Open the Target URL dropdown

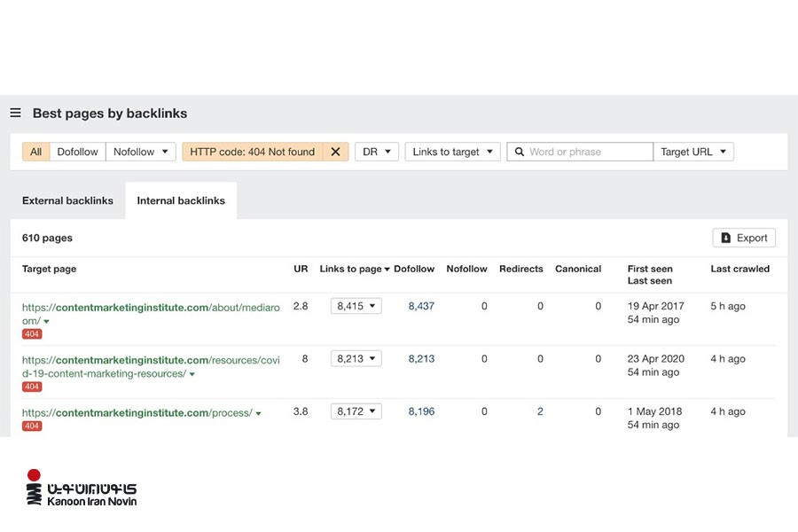(x=692, y=152)
